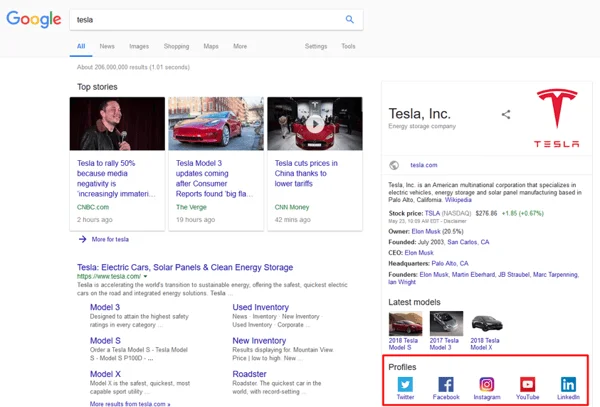Open the Used Inventory sitelink
This screenshot has width=600, height=407.
click(x=261, y=307)
